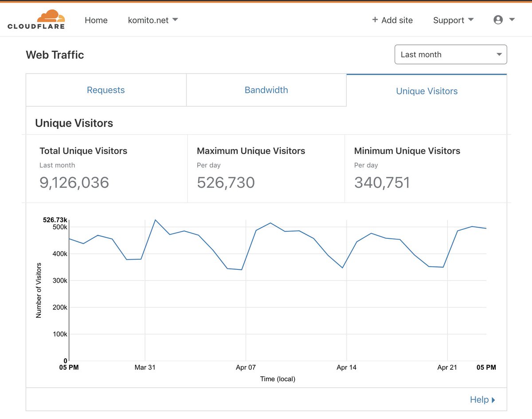Click the Apr 14 x-axis label
The width and height of the screenshot is (532, 419).
[x=346, y=368]
